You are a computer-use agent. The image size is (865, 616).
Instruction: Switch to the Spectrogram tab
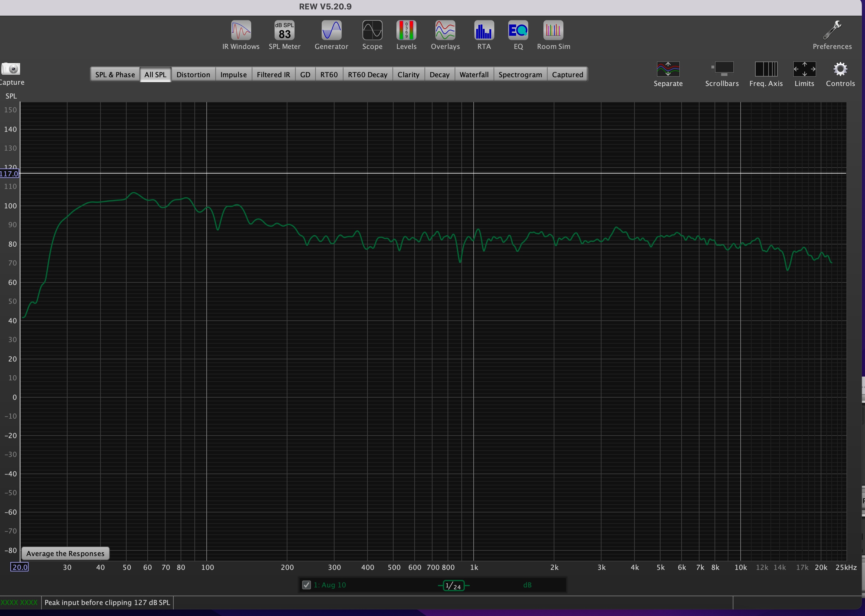520,75
